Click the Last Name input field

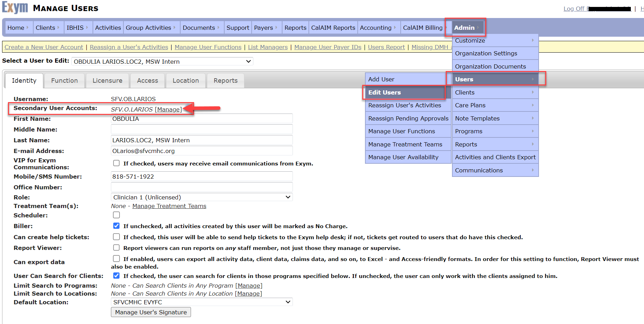[x=202, y=140]
